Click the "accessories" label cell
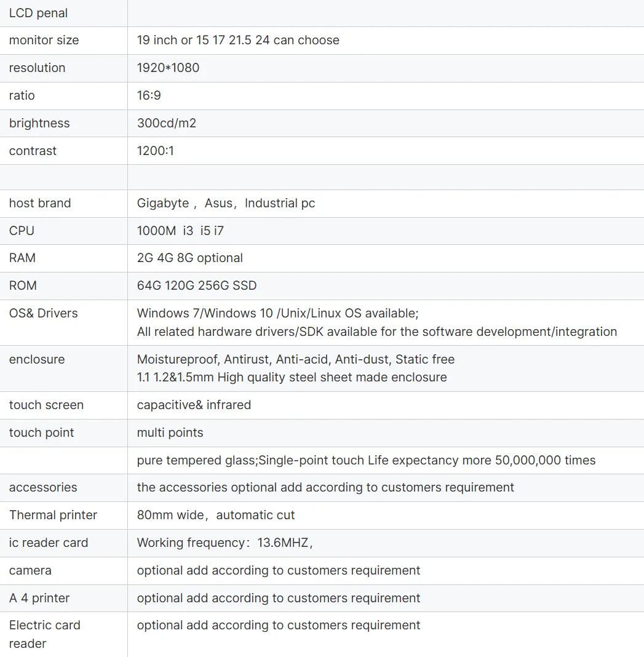The height and width of the screenshot is (657, 644). pyautogui.click(x=43, y=487)
